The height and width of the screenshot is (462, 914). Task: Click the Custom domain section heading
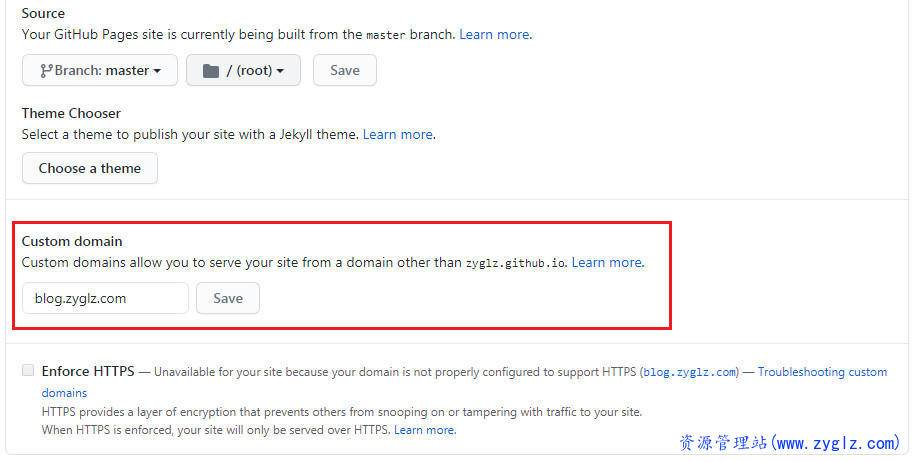[72, 241]
